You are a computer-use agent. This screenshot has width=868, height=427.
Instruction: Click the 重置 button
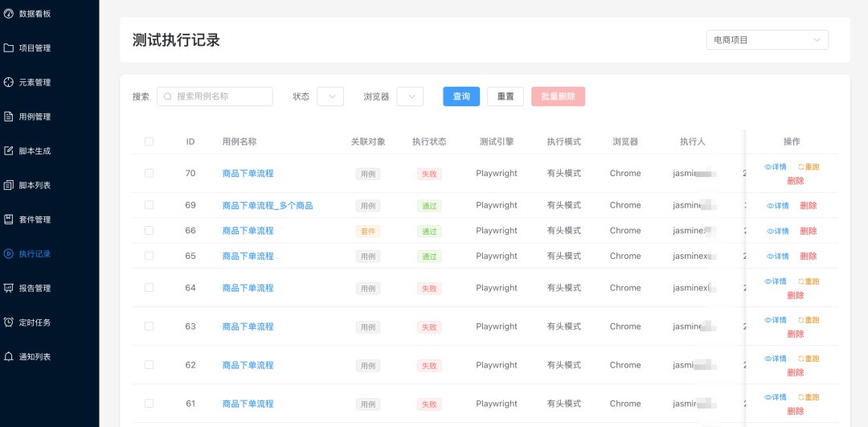(506, 96)
